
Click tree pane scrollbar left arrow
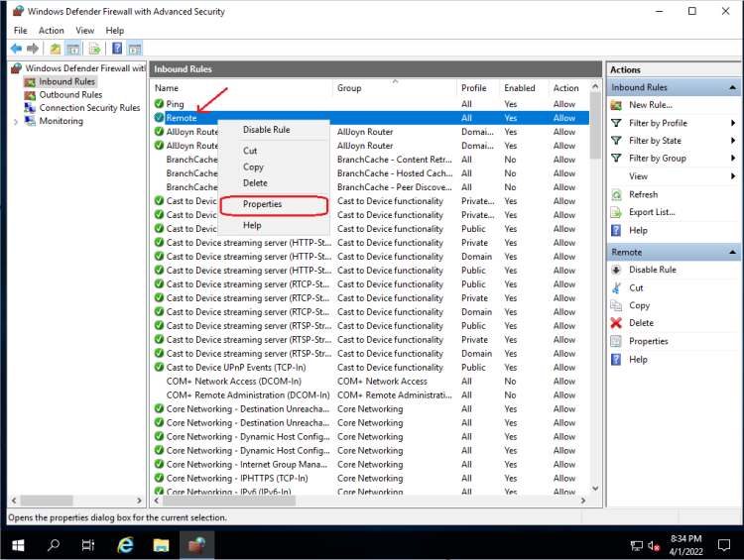pos(14,501)
